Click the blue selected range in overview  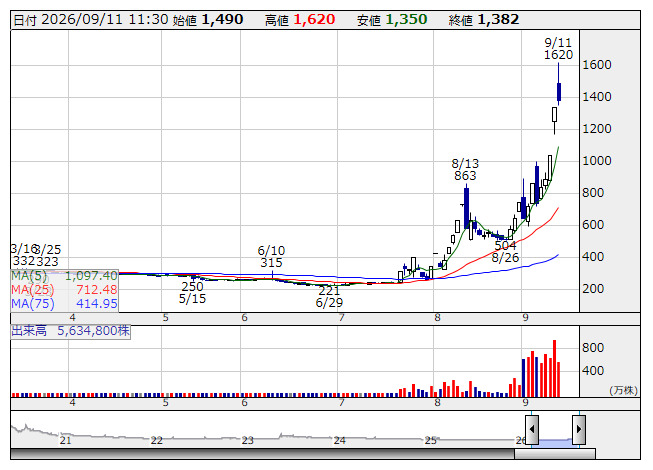[x=556, y=441]
